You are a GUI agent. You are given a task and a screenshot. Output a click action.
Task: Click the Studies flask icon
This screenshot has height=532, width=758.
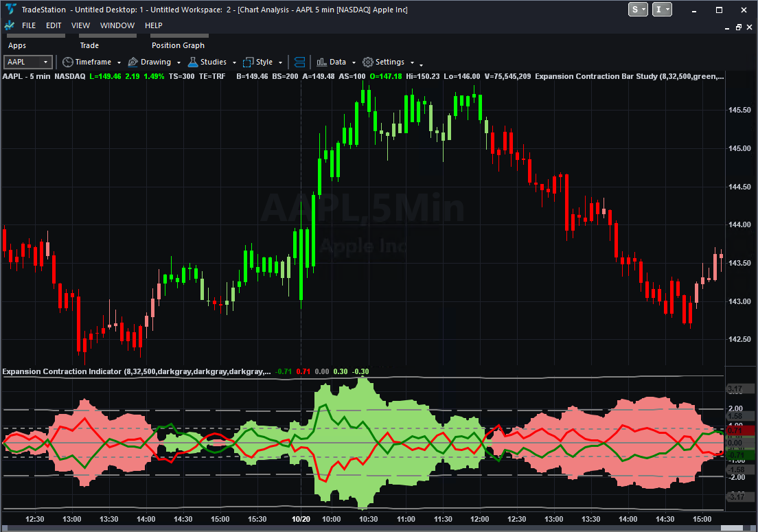pos(193,62)
